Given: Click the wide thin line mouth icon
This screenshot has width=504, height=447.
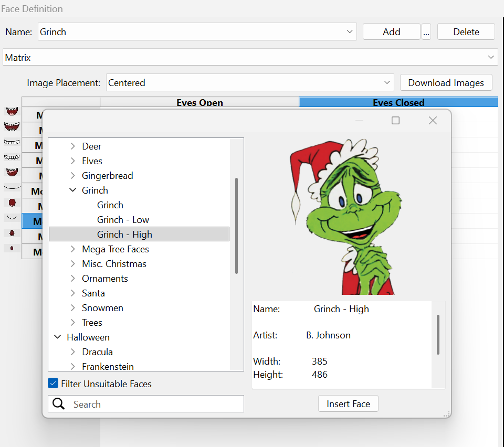Looking at the screenshot, I should tap(12, 187).
